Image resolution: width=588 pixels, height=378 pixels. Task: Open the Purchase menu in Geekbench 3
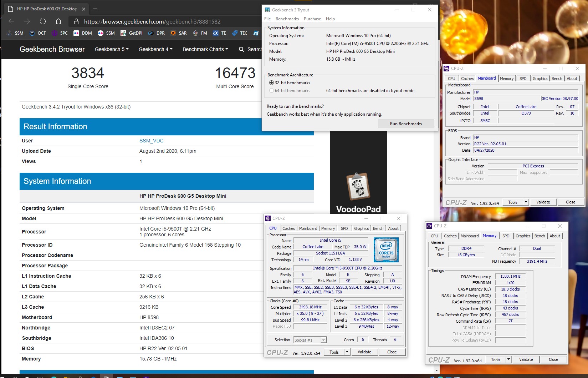point(312,19)
